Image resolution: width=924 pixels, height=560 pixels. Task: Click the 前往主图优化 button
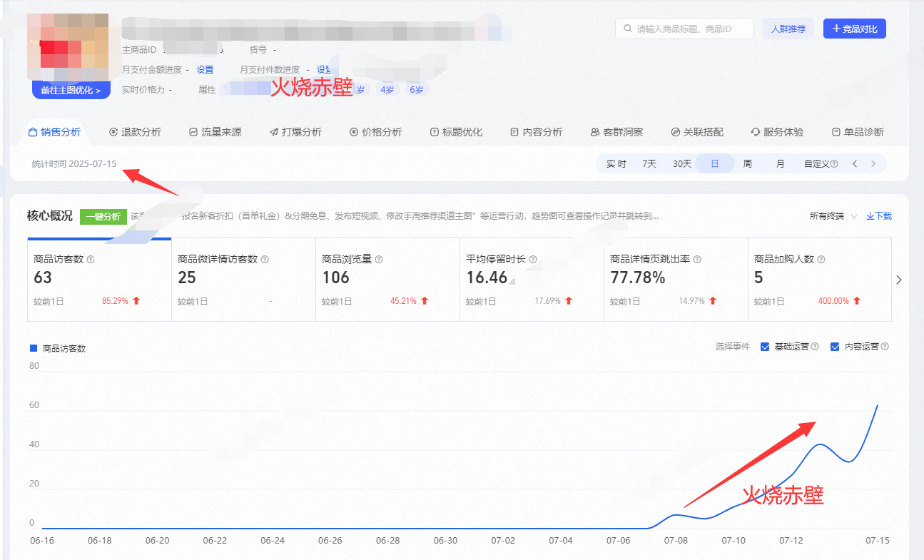point(71,91)
